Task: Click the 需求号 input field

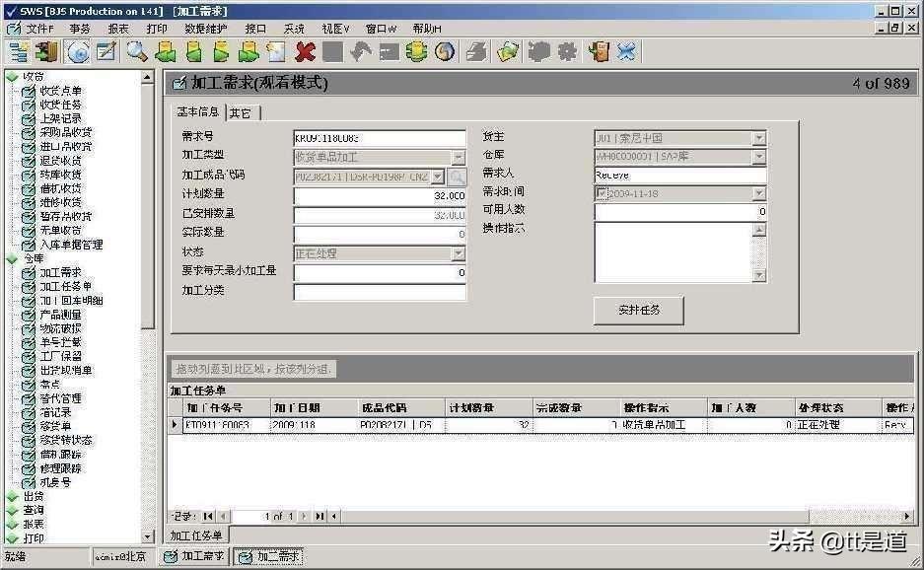Action: coord(380,138)
